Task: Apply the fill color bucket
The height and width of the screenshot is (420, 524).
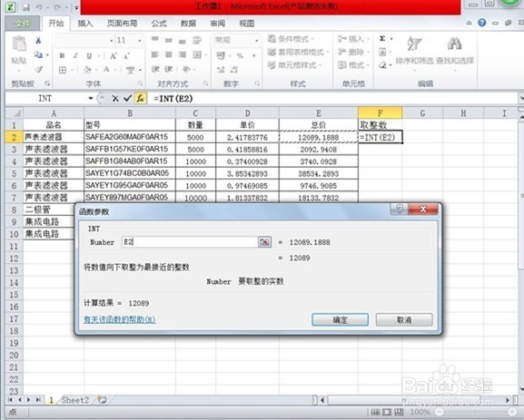Action: click(87, 70)
